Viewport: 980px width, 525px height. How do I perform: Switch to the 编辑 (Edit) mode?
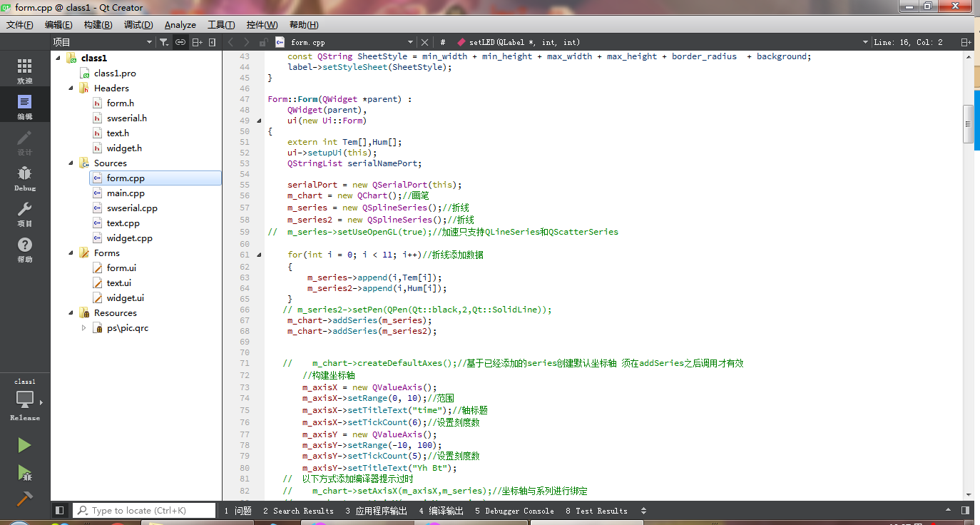click(25, 107)
